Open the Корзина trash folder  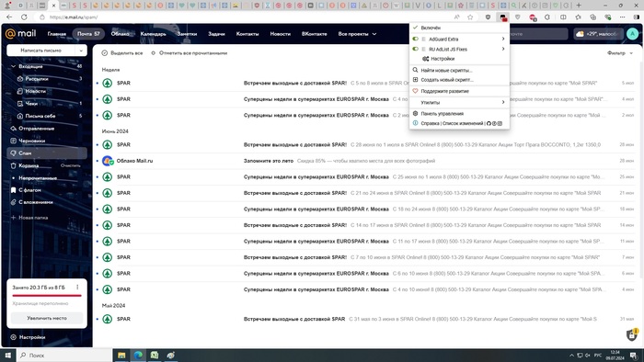coord(29,165)
